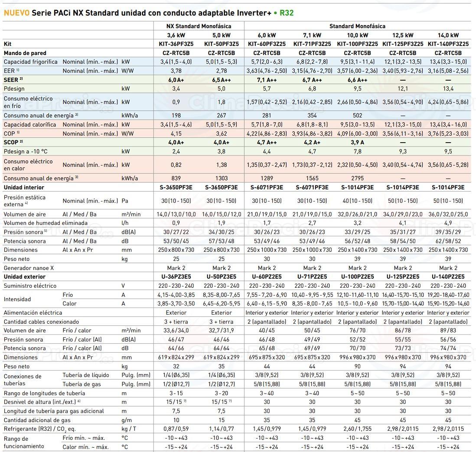Click outdoor net weight value '90'

pyautogui.click(x=357, y=366)
